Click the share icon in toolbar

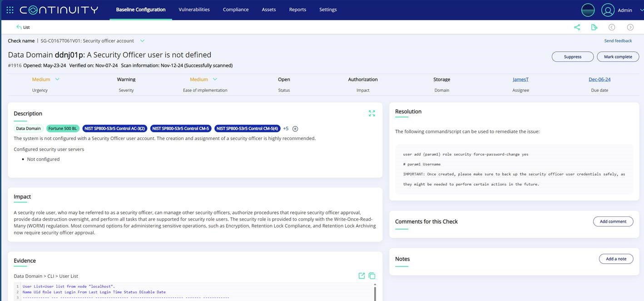point(577,27)
